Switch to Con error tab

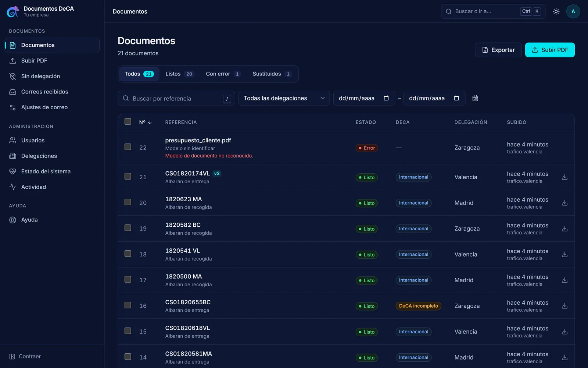click(x=223, y=74)
